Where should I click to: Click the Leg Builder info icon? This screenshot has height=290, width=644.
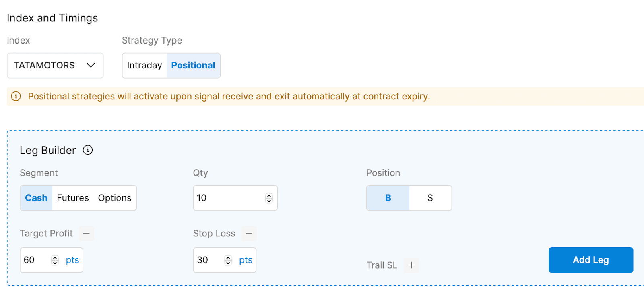pyautogui.click(x=88, y=150)
